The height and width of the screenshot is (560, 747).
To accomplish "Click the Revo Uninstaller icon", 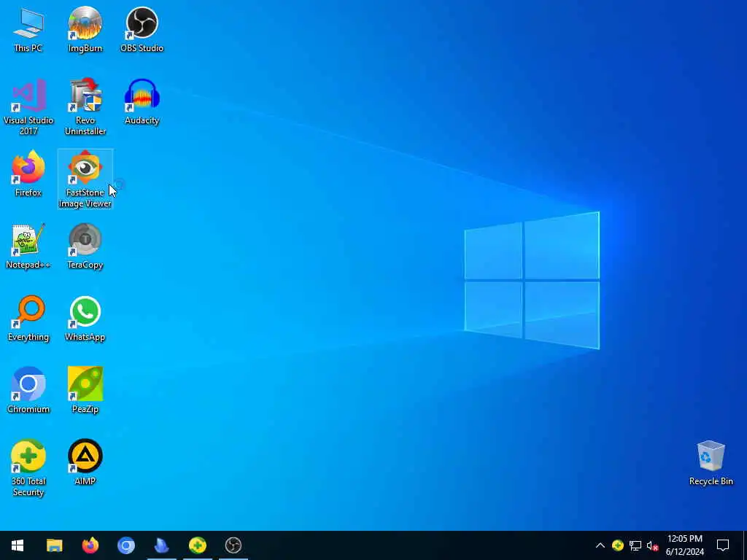I will pyautogui.click(x=85, y=106).
